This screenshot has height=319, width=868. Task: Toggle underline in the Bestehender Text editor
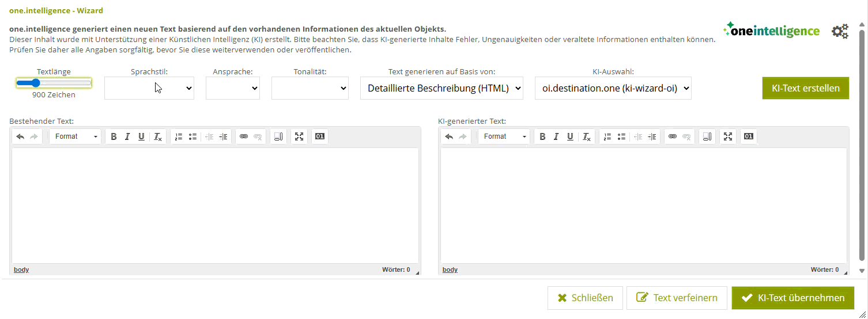tap(141, 136)
